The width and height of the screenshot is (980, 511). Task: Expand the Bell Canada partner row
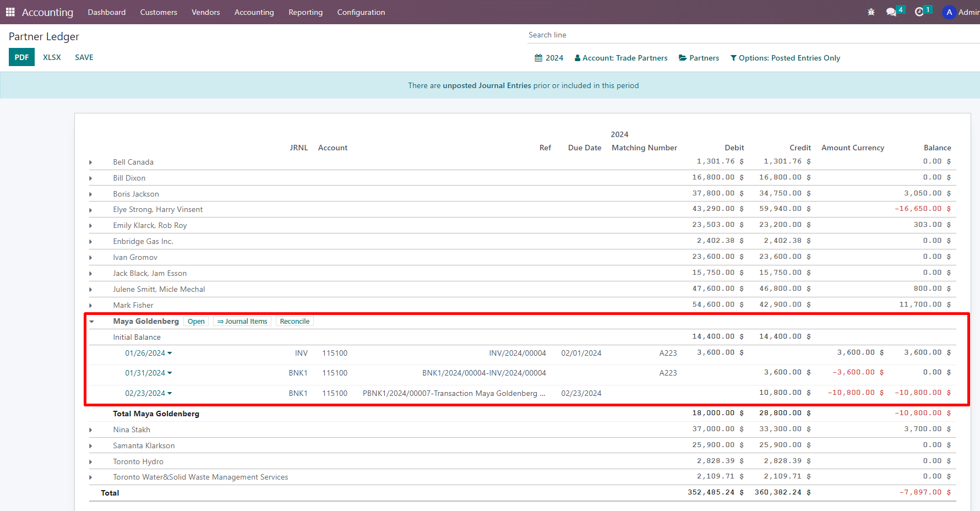point(90,162)
